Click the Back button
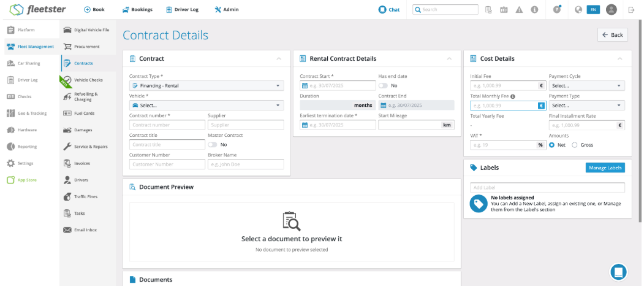Image resolution: width=644 pixels, height=286 pixels. pyautogui.click(x=612, y=35)
